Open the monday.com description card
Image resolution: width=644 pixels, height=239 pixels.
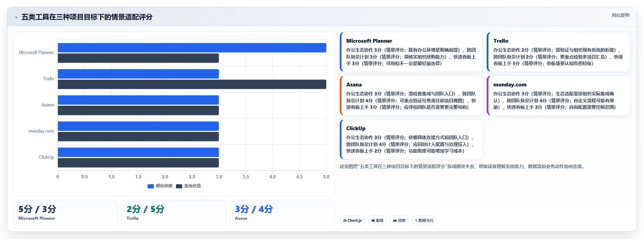point(558,96)
